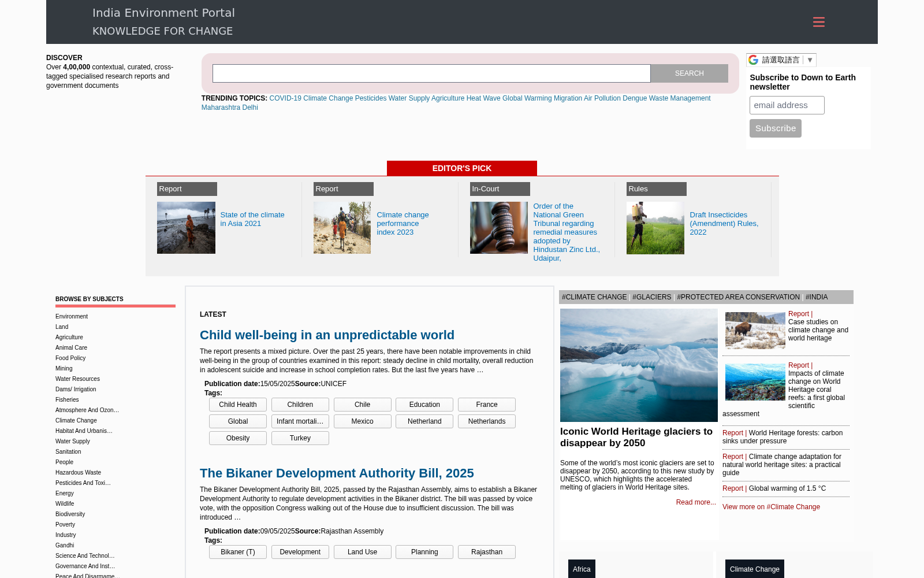Click the gavel In-Court thumbnail
This screenshot has height=578, width=924.
coord(499,228)
